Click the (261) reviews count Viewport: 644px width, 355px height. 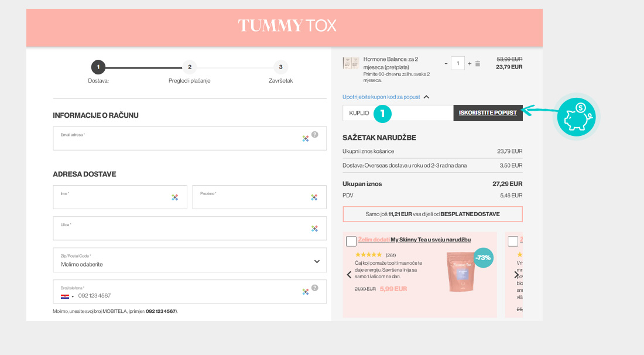click(390, 255)
